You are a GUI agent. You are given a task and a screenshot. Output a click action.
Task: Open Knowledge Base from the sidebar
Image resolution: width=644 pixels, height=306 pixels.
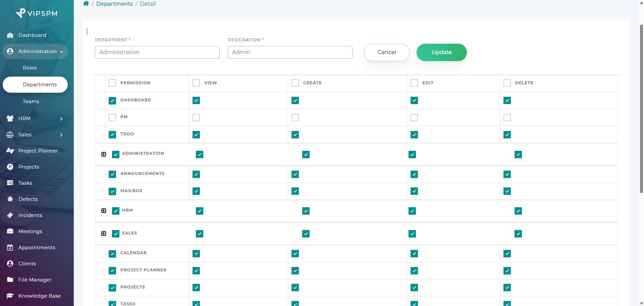(x=40, y=296)
